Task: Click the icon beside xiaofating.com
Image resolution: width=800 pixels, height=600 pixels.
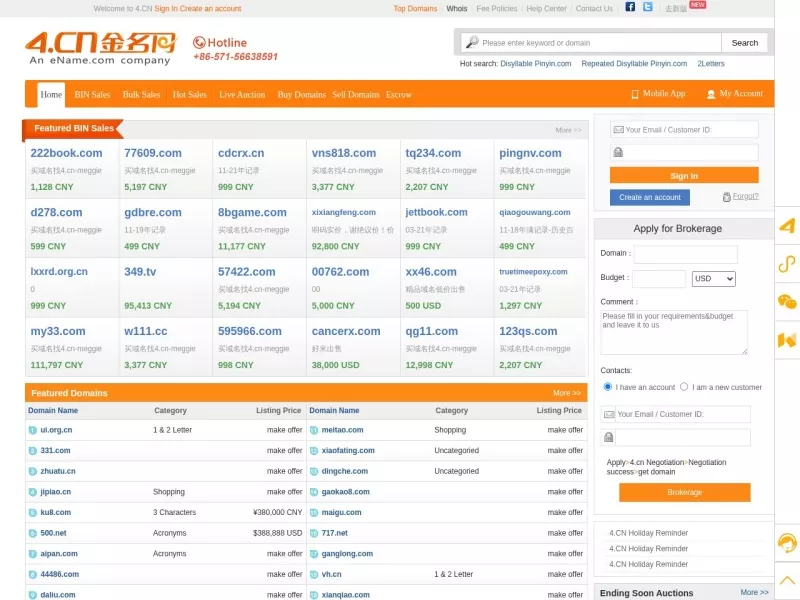Action: pos(314,451)
